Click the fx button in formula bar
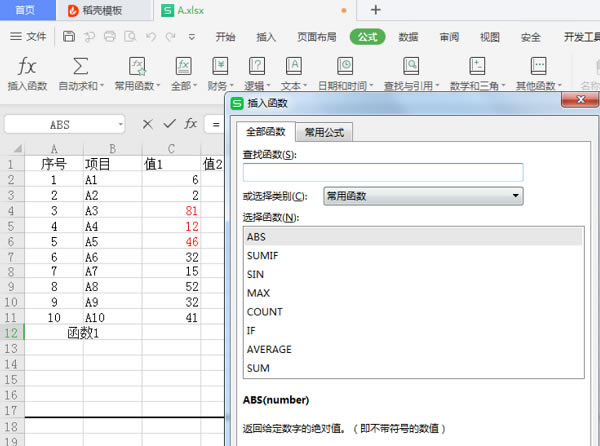The width and height of the screenshot is (600, 446). click(191, 124)
